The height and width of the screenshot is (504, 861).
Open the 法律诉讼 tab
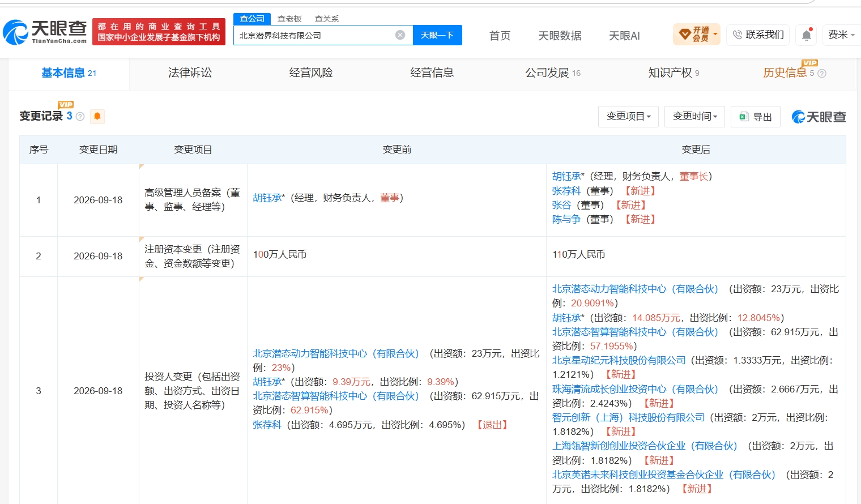click(190, 73)
